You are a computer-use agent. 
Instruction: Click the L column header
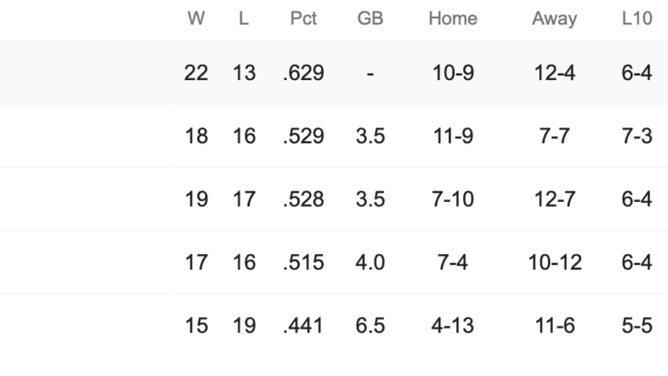[x=244, y=19]
